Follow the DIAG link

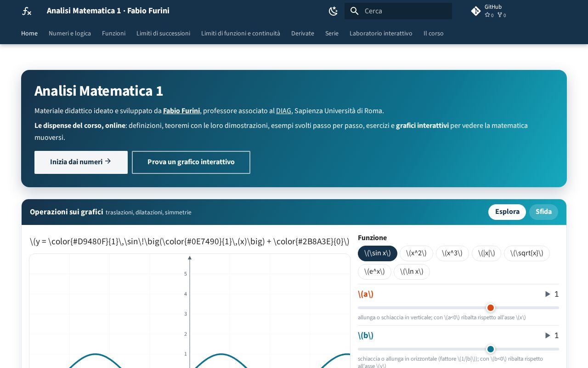(283, 111)
